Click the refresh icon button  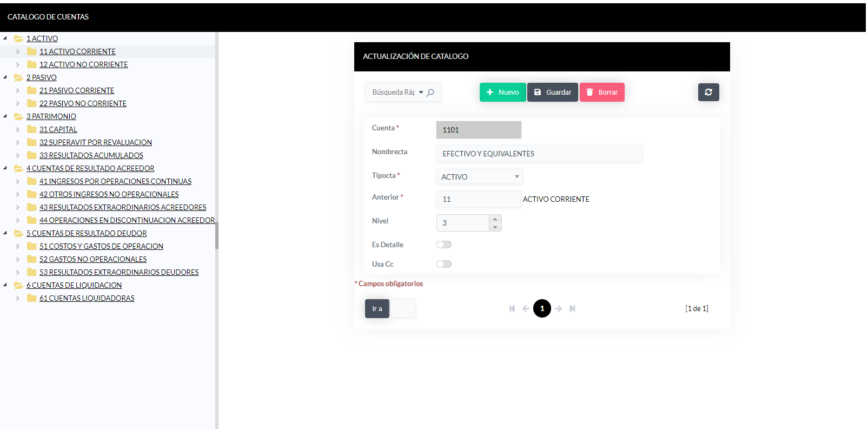pos(708,92)
